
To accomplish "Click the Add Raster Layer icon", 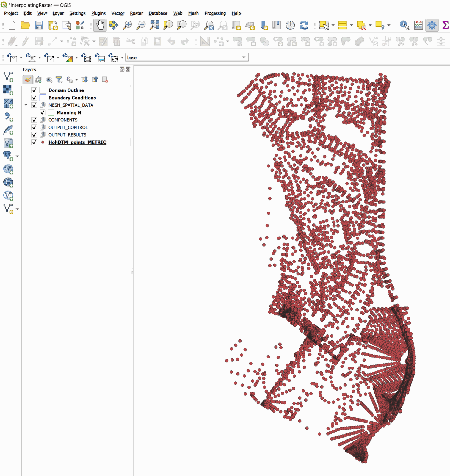I will click(8, 90).
